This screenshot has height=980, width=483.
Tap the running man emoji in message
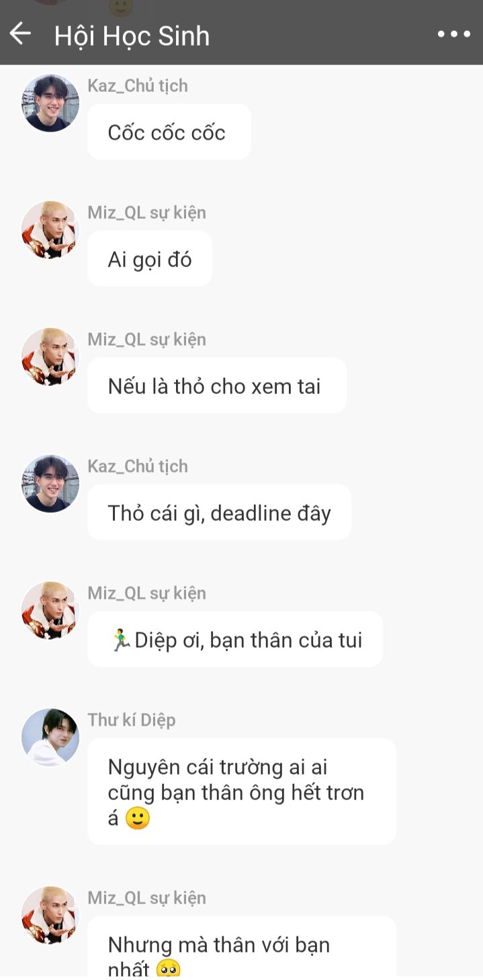(121, 640)
